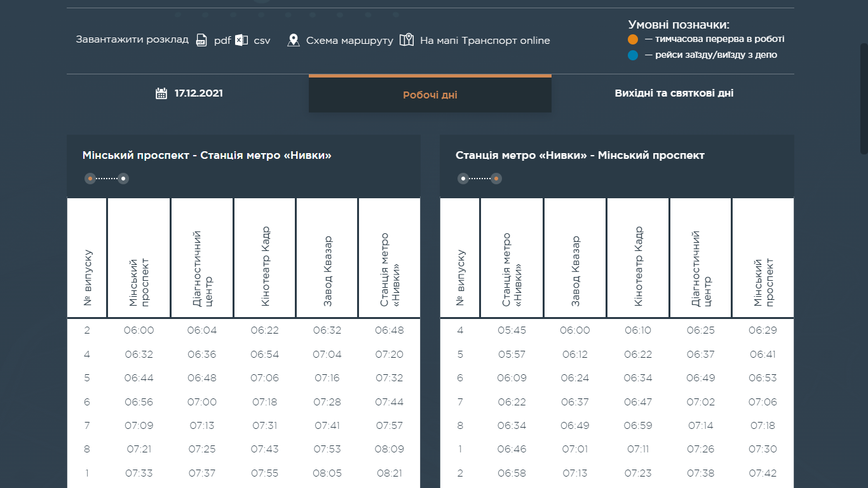
Task: Click time 07:14 in right table
Action: (x=700, y=426)
